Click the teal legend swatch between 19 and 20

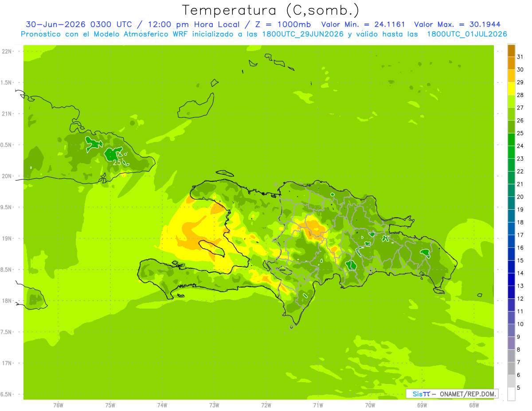point(511,203)
